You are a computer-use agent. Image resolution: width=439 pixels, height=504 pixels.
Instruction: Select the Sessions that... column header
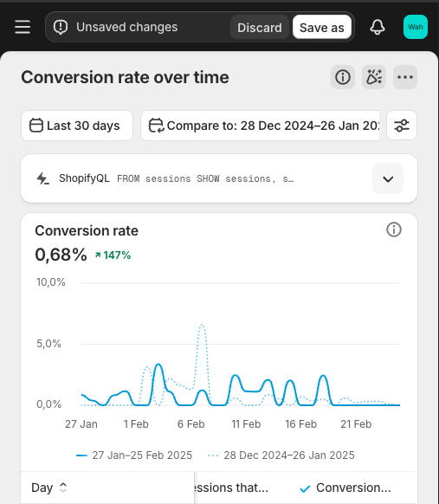tap(231, 488)
